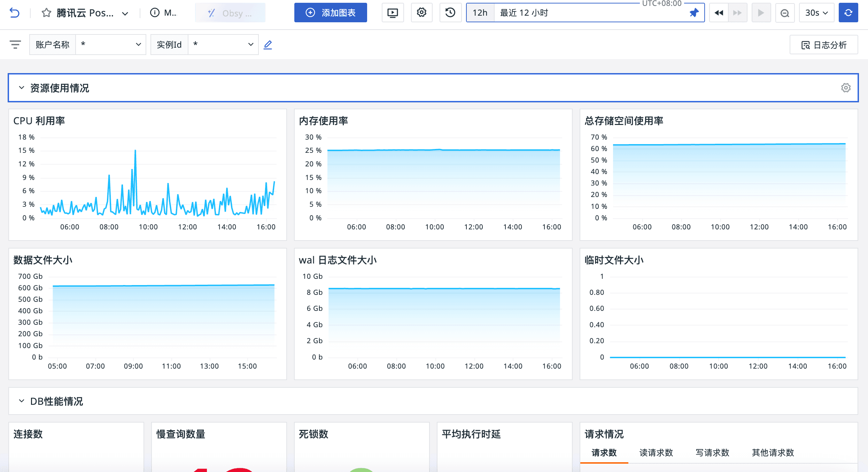Click the edit variables pencil icon
This screenshot has width=868, height=472.
pyautogui.click(x=268, y=45)
